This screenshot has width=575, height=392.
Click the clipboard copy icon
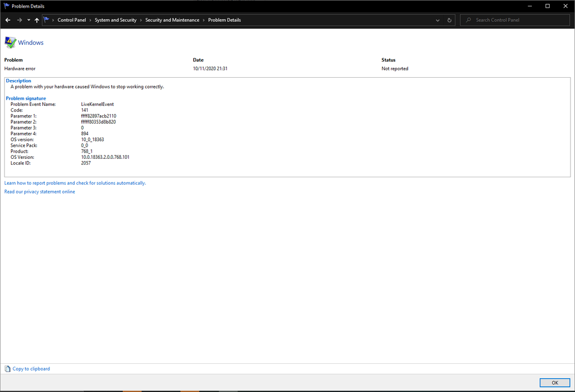pos(7,369)
